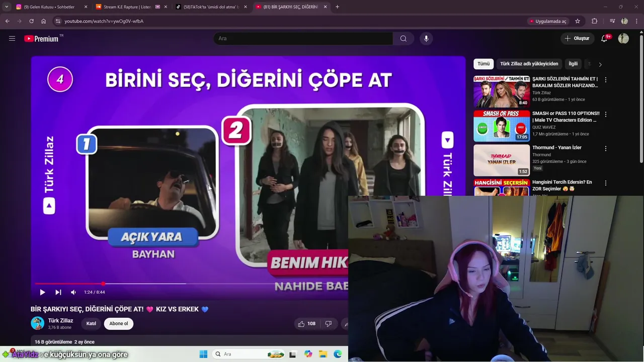Show more filter chips with right arrow

click(600, 64)
